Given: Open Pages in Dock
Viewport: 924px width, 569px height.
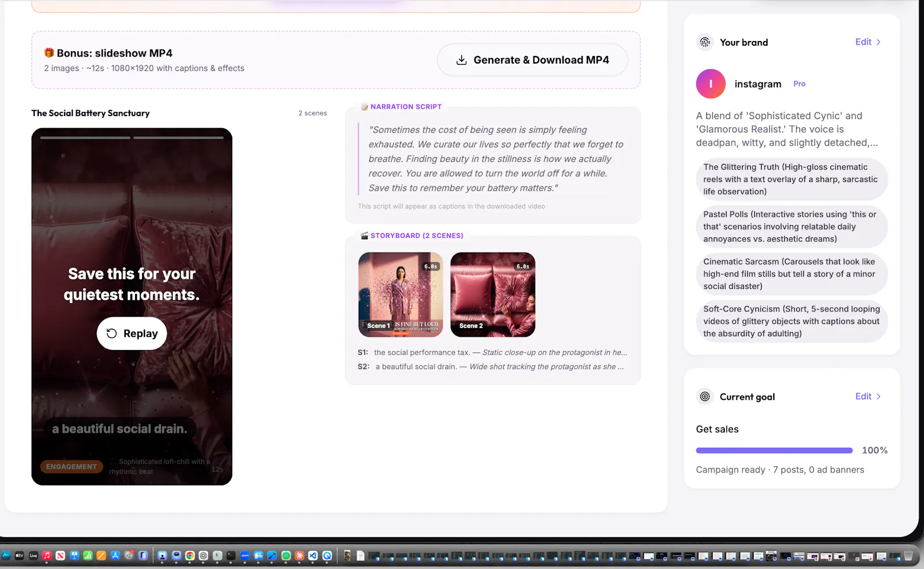Looking at the screenshot, I should pyautogui.click(x=101, y=556).
